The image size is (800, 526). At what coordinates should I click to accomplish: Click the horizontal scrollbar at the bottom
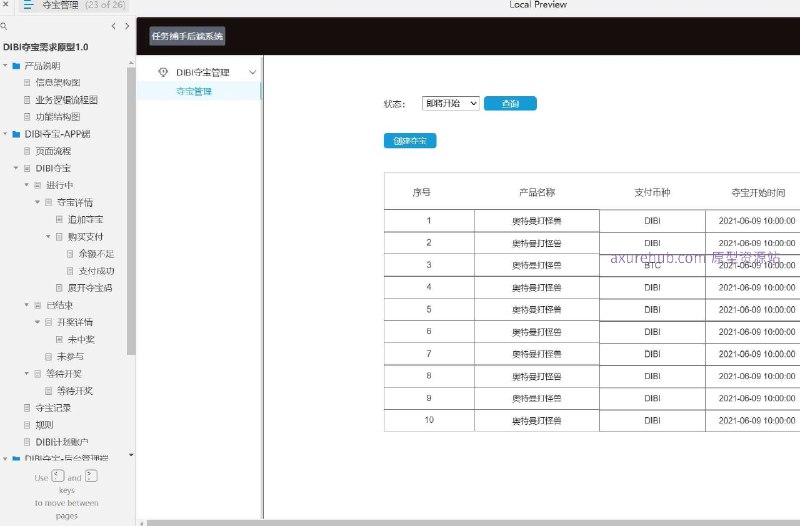coord(473,523)
